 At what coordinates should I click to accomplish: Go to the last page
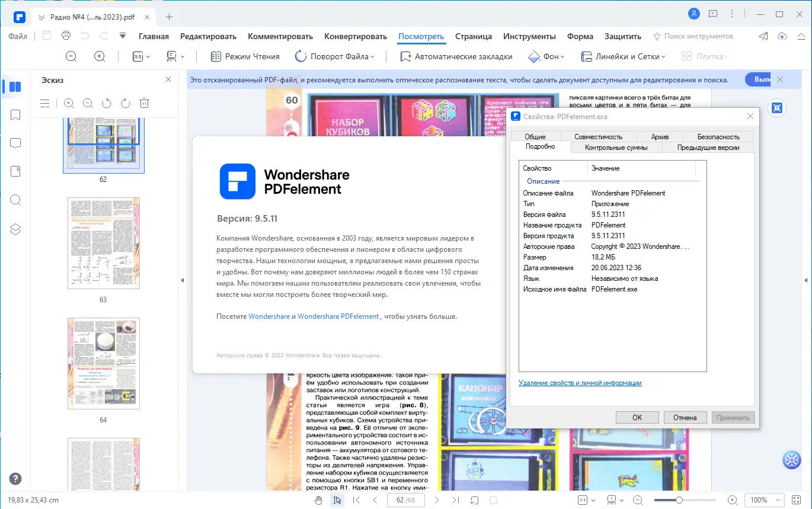coord(456,500)
